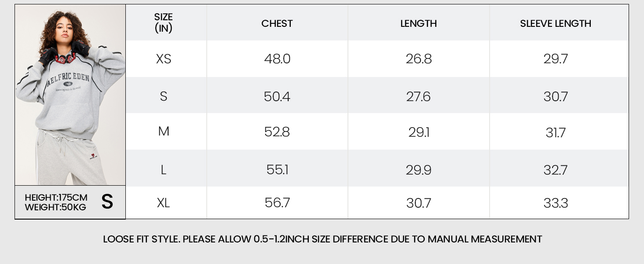Select the large S model size indicator
Image resolution: width=644 pixels, height=264 pixels.
pyautogui.click(x=107, y=202)
